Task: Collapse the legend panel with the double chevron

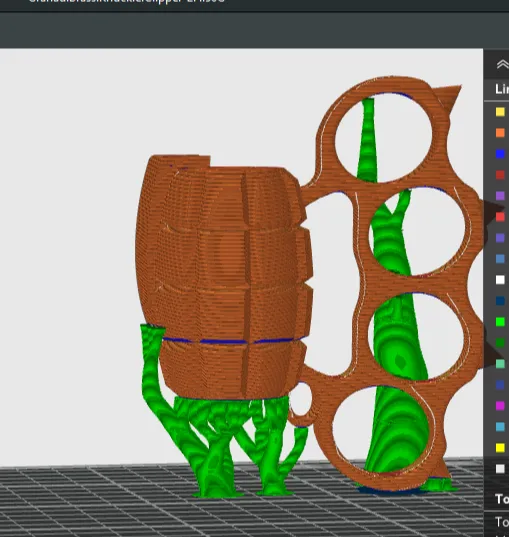Action: coord(502,64)
